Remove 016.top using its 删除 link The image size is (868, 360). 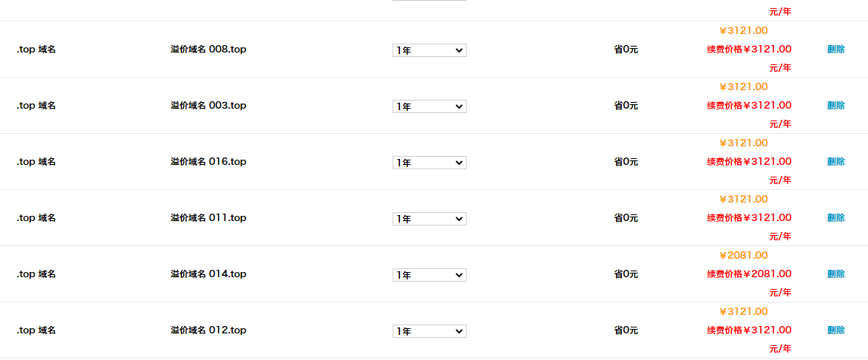(835, 162)
